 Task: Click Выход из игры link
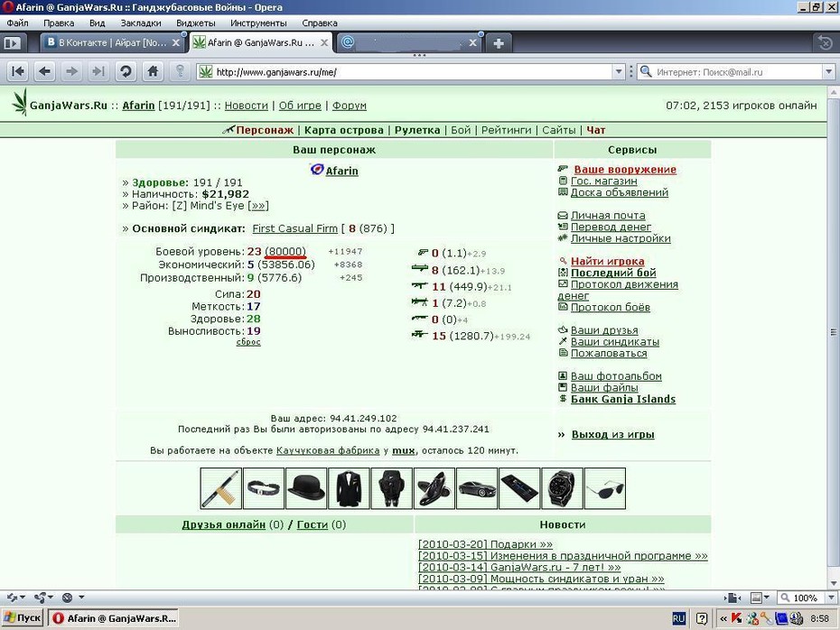pos(613,435)
